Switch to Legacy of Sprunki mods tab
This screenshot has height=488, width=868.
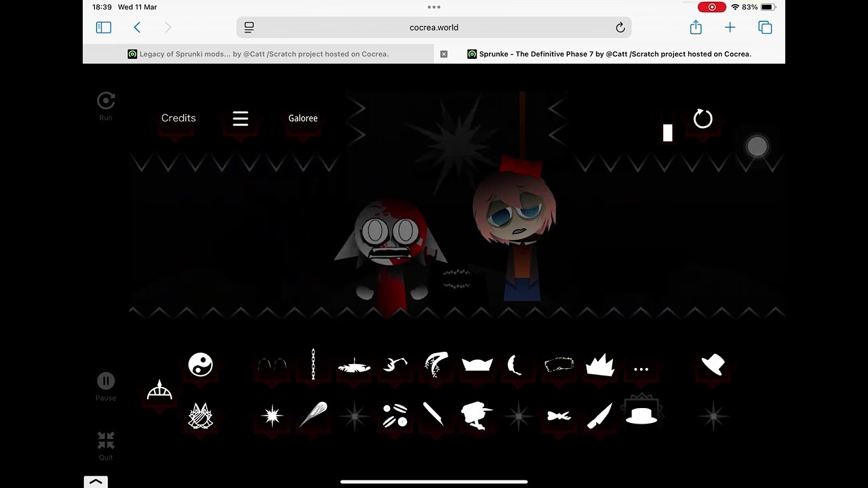(x=258, y=54)
